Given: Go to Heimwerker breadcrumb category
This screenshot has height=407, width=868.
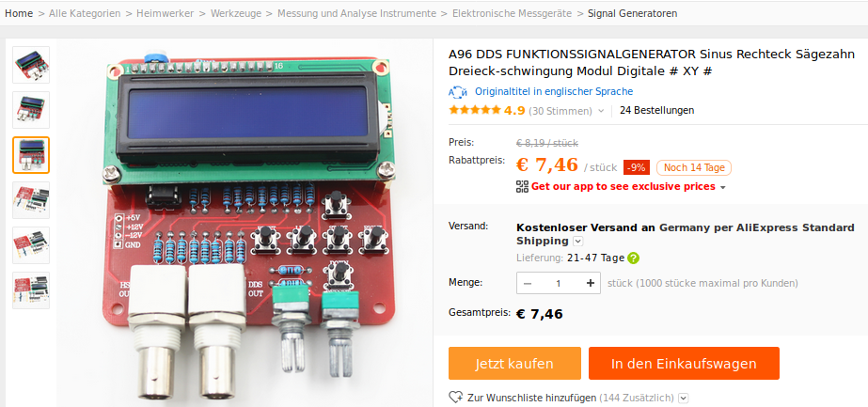Looking at the screenshot, I should click(x=165, y=13).
